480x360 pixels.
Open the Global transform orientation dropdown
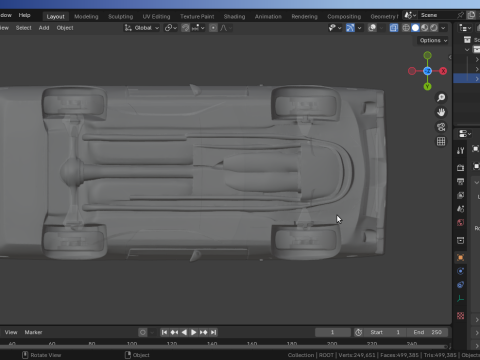(142, 28)
